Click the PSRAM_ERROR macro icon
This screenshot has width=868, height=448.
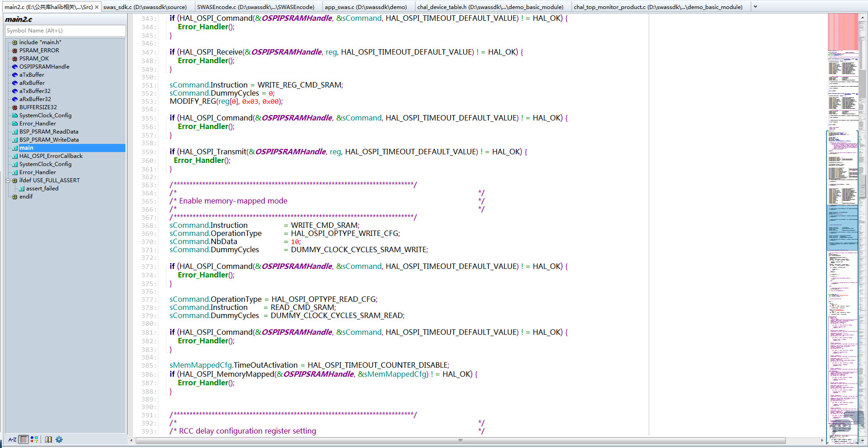[x=14, y=51]
